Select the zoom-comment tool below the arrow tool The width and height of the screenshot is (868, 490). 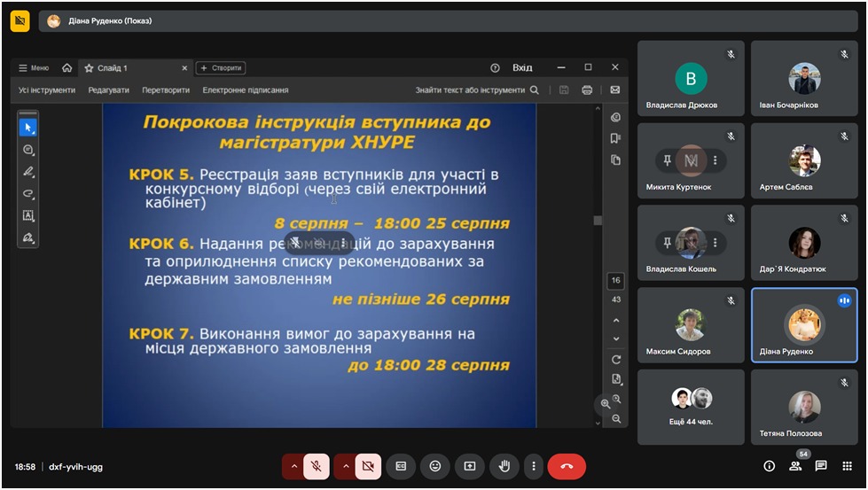pos(28,150)
